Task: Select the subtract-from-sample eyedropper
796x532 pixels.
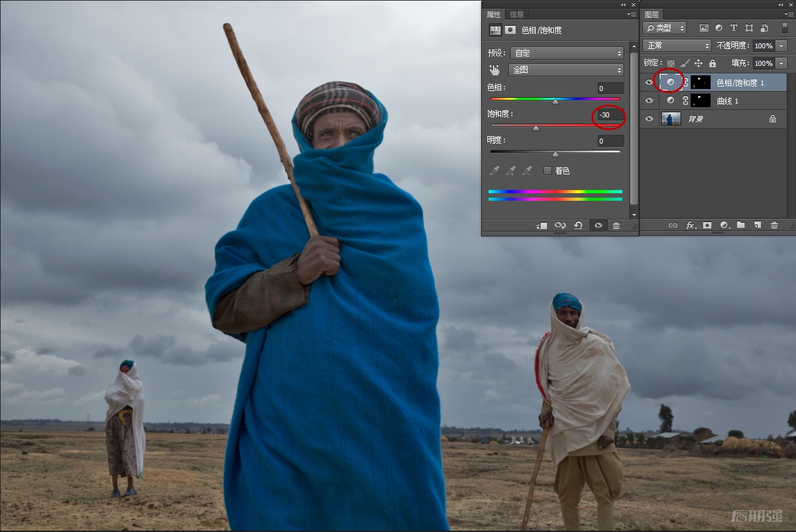Action: click(x=528, y=171)
